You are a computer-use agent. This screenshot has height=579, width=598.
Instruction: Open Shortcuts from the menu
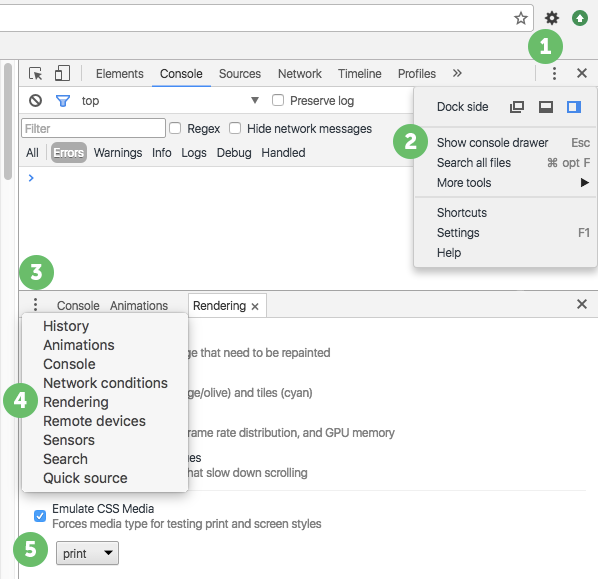tap(505, 212)
